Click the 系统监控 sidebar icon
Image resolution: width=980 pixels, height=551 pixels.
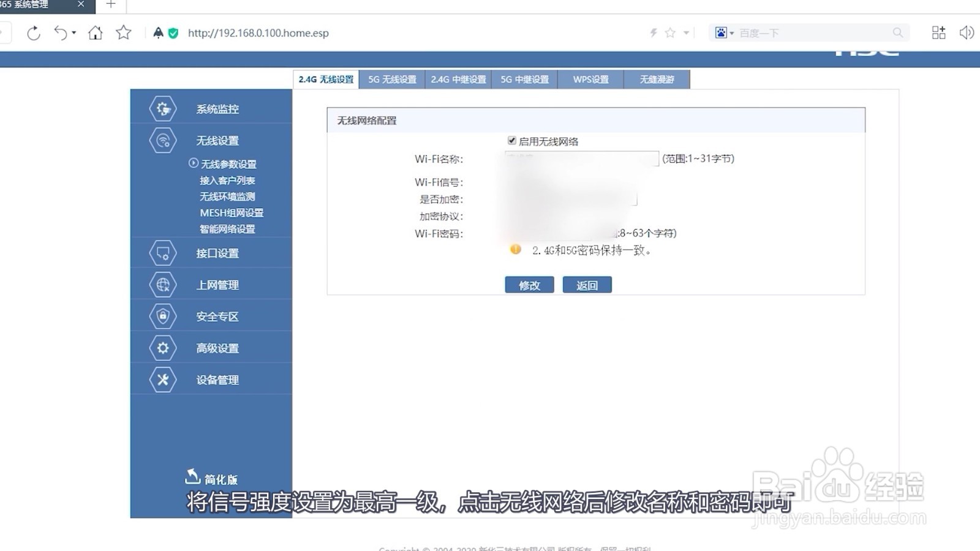163,109
